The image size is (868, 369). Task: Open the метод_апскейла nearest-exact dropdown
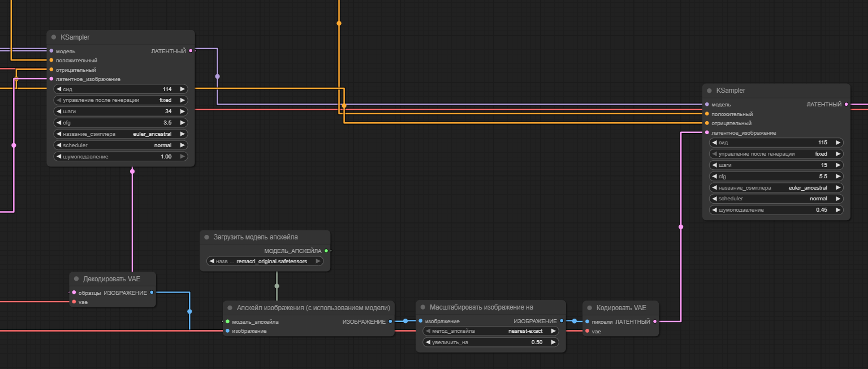click(491, 331)
